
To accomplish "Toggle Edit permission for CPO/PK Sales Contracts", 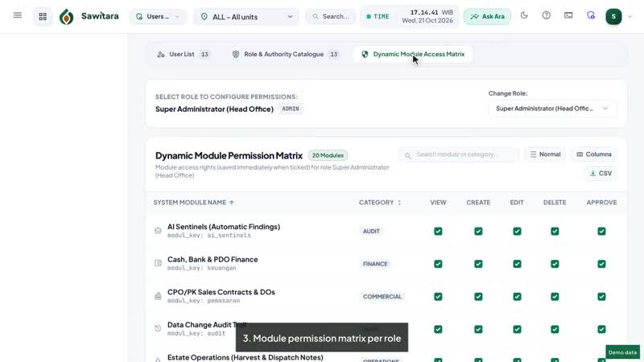I will point(517,296).
